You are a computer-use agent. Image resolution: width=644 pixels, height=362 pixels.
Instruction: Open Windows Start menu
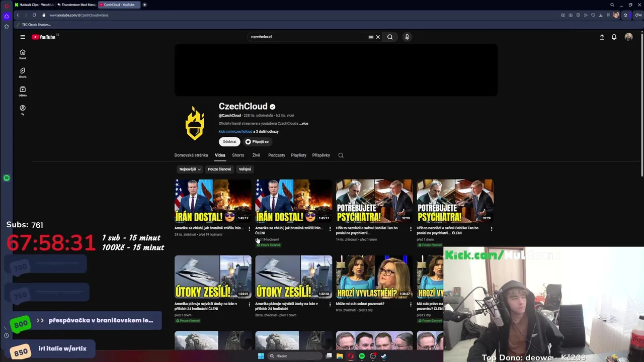pyautogui.click(x=261, y=356)
